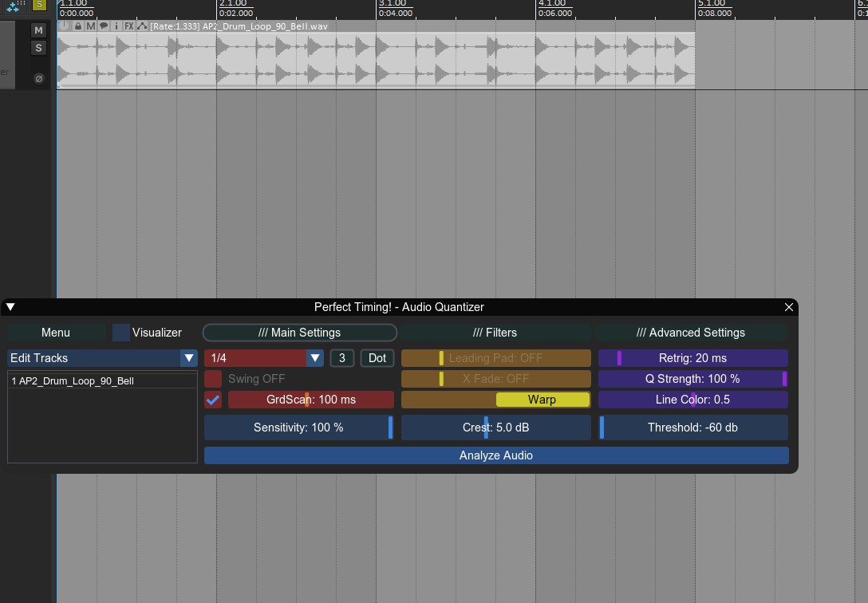This screenshot has width=868, height=603.
Task: Adjust the Retrig 20 ms slider
Action: [693, 358]
